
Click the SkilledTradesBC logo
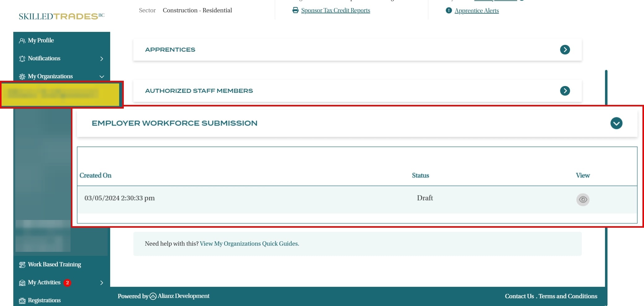click(x=61, y=16)
